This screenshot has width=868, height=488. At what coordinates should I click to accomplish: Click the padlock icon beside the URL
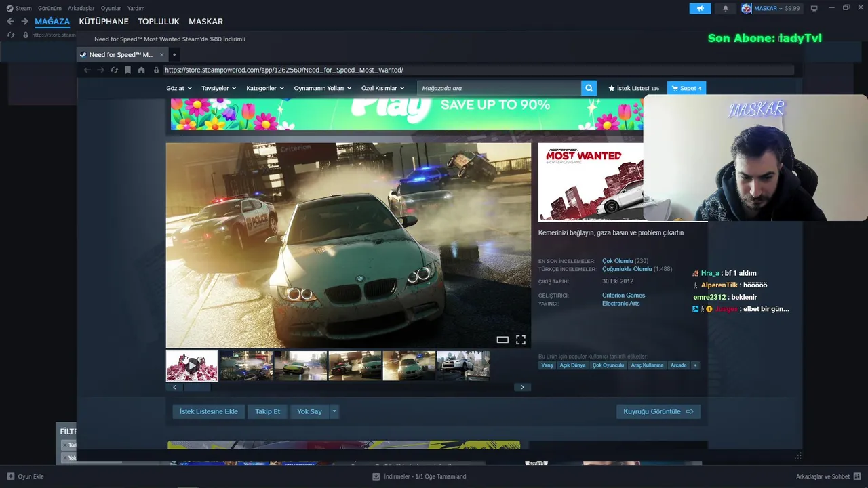tap(156, 70)
